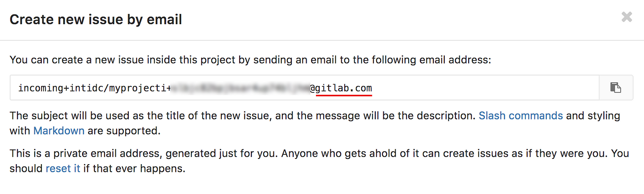The width and height of the screenshot is (644, 194).
Task: Click the @gitlab.com domain text
Action: point(341,88)
